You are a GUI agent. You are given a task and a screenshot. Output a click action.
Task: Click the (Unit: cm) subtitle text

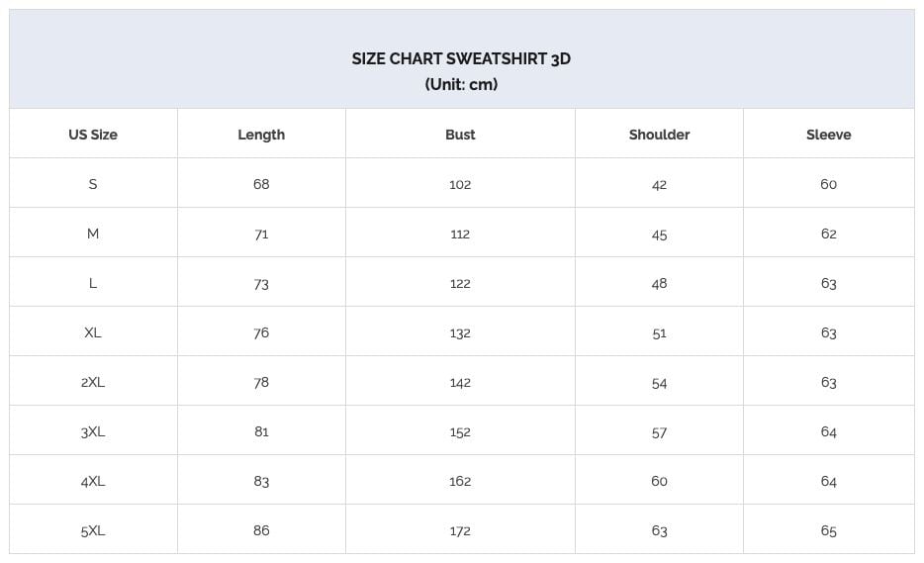(x=461, y=84)
